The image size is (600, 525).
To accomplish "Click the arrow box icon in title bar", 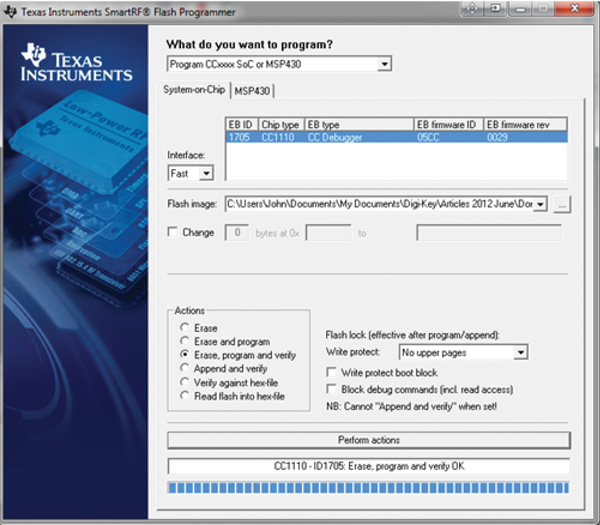I will [493, 9].
